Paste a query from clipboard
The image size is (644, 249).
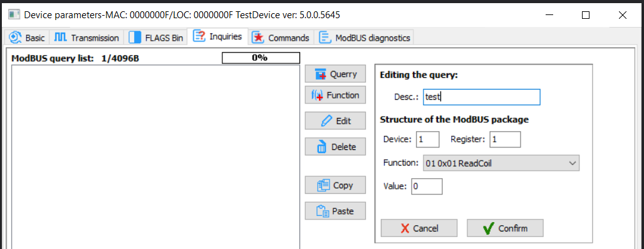pyautogui.click(x=335, y=211)
